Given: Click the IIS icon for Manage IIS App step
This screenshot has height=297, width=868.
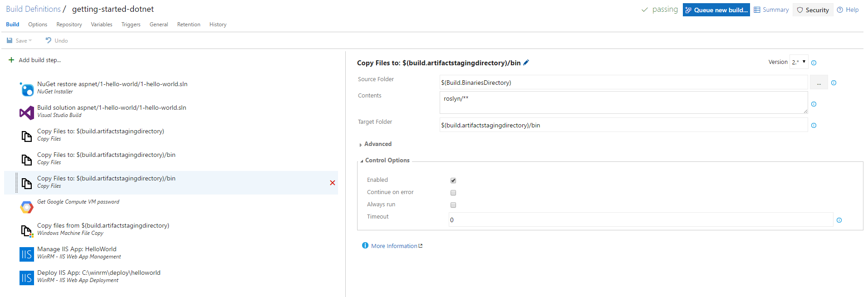Looking at the screenshot, I should pos(27,254).
